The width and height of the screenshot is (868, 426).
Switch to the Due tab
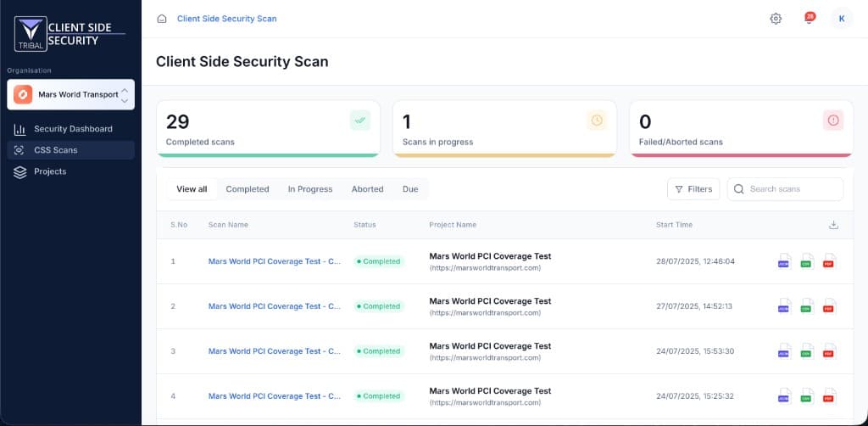tap(410, 189)
